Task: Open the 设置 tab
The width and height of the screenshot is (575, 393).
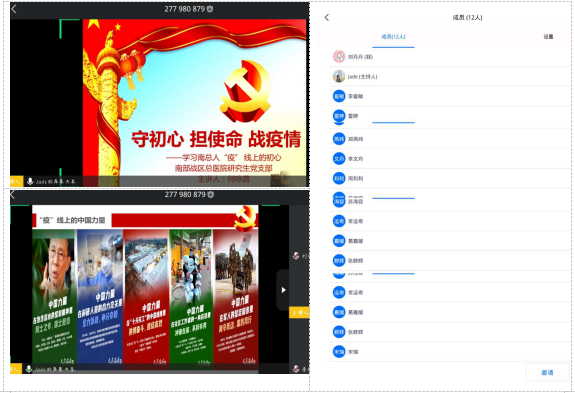Action: [548, 37]
